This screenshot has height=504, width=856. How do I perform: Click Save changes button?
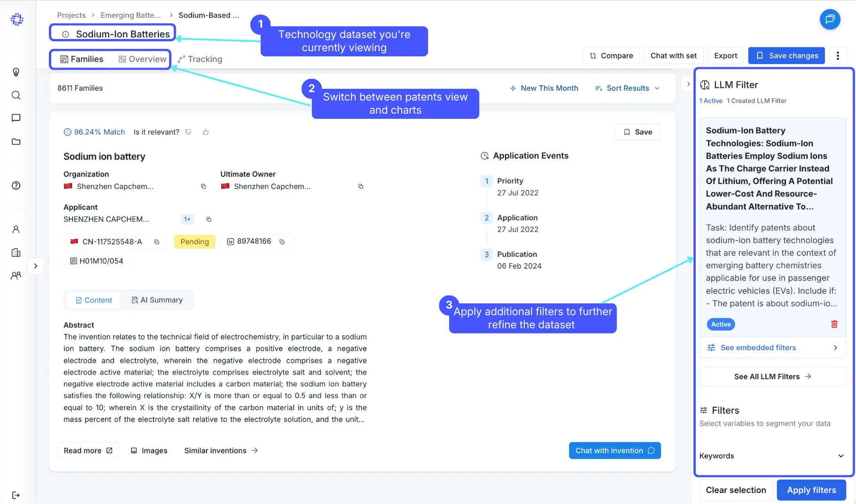coord(786,55)
